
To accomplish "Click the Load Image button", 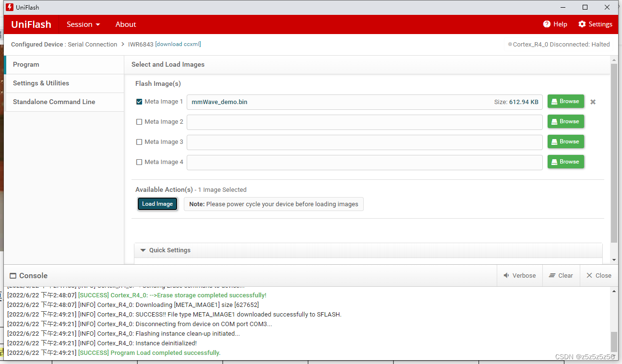I will [x=157, y=204].
